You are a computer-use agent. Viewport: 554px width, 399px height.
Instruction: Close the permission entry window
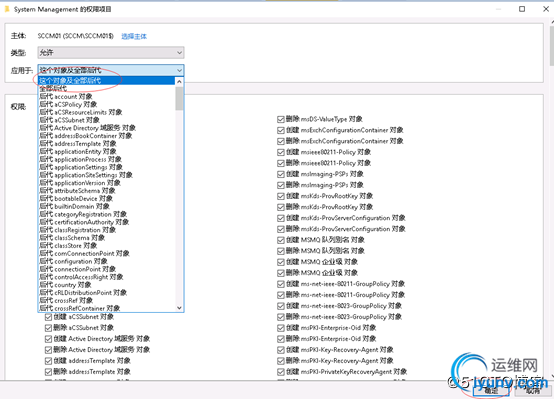[546, 9]
